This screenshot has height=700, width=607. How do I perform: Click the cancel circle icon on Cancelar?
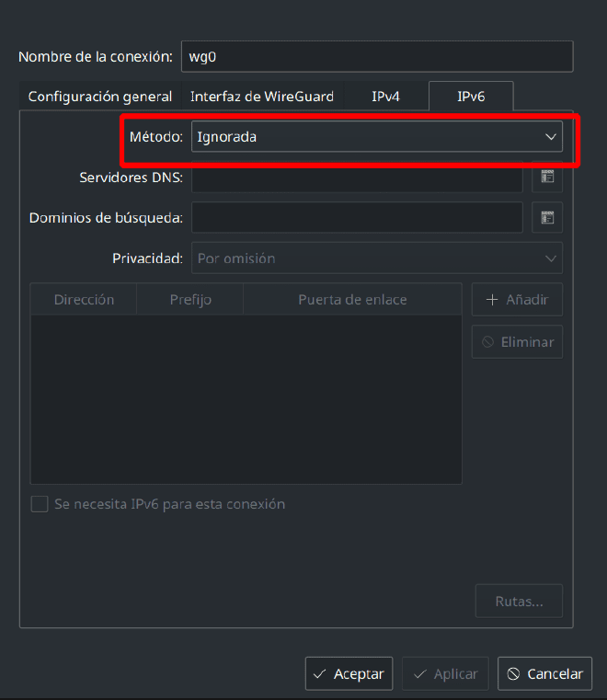513,673
